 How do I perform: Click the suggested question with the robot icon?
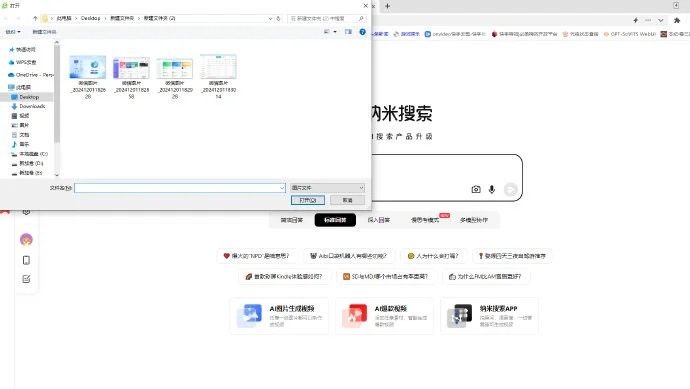349,256
